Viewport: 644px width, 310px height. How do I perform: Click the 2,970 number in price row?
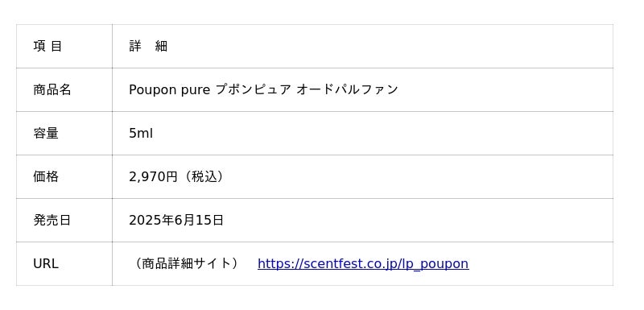(146, 177)
